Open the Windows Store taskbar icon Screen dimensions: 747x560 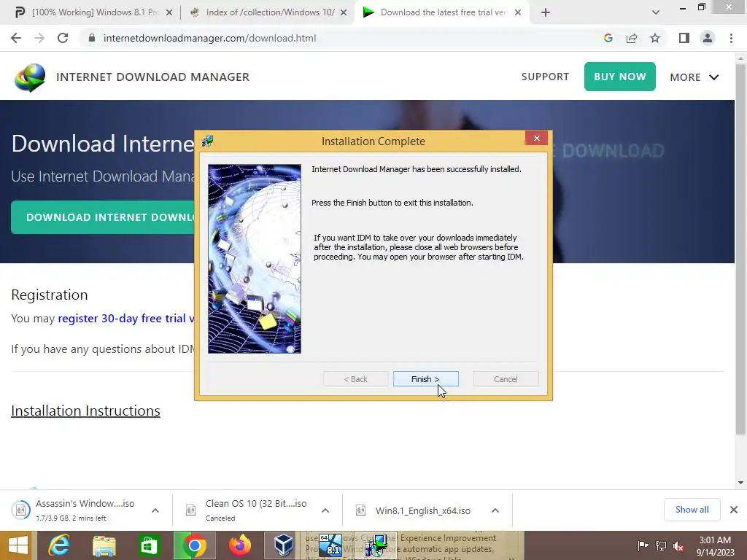[x=149, y=545]
